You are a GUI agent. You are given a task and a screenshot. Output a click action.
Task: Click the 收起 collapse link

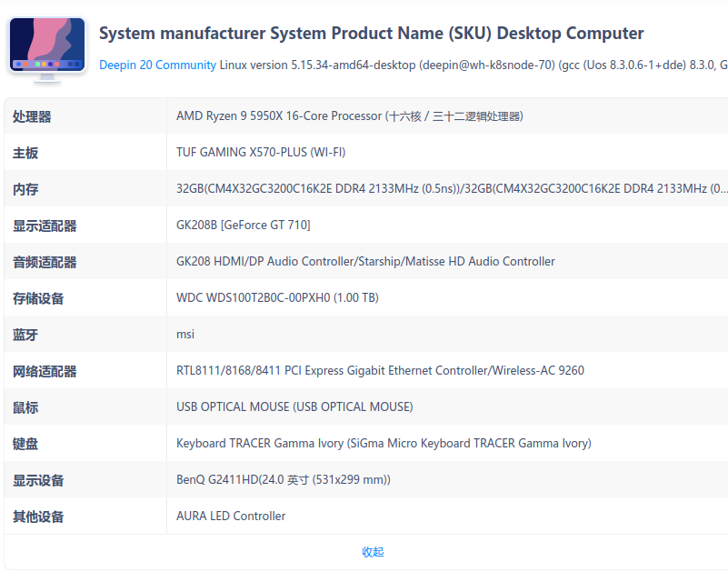click(x=373, y=552)
